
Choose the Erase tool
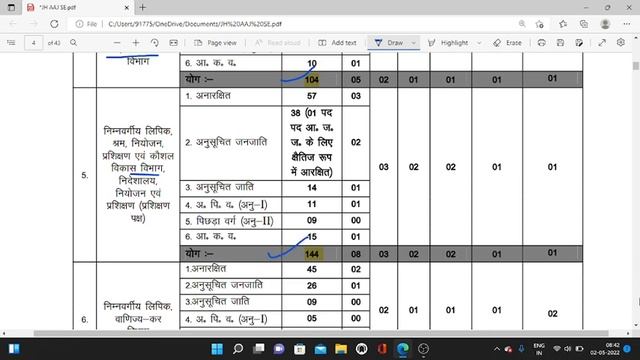pyautogui.click(x=507, y=42)
